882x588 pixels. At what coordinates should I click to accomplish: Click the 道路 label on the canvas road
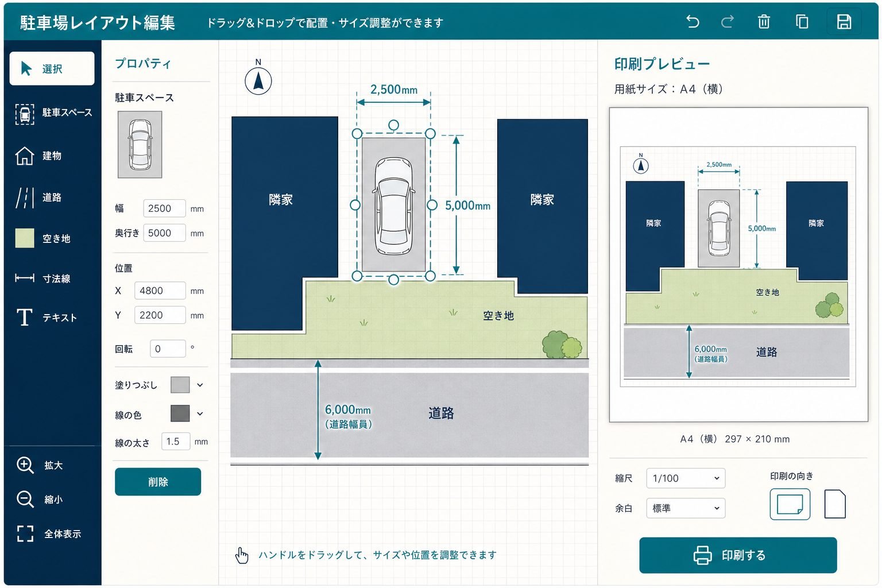tap(441, 413)
